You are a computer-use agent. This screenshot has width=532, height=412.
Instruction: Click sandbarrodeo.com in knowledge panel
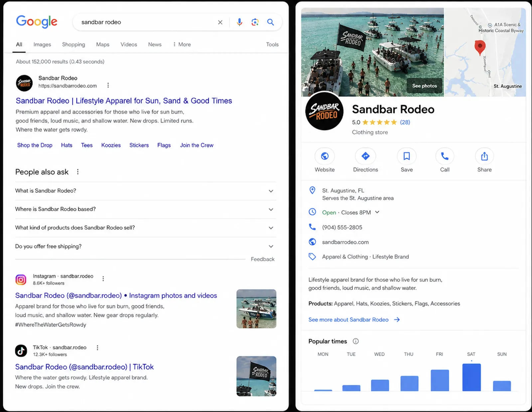[x=345, y=242]
